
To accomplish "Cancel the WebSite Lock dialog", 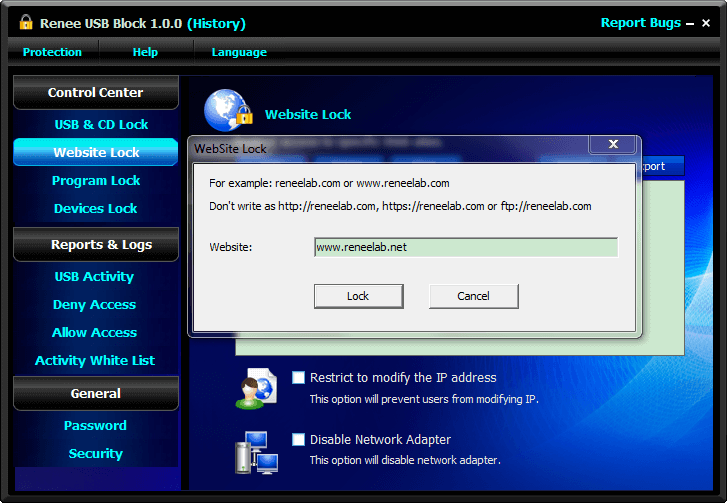I will [x=473, y=296].
